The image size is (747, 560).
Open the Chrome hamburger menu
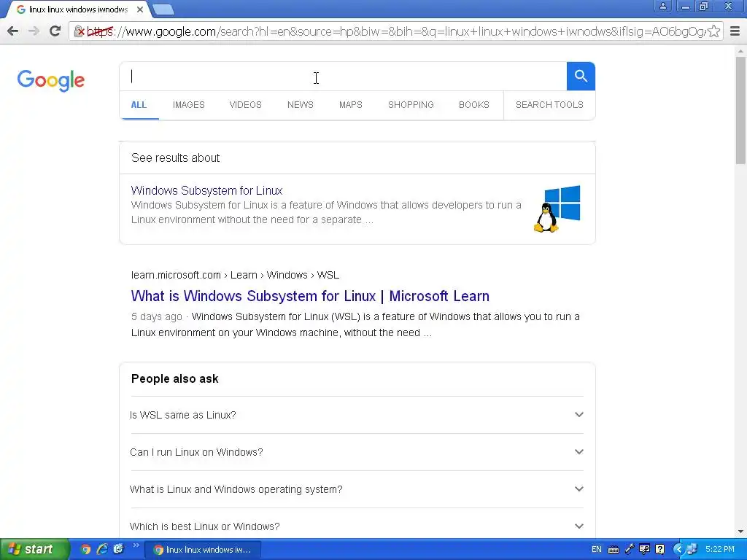[x=735, y=31]
